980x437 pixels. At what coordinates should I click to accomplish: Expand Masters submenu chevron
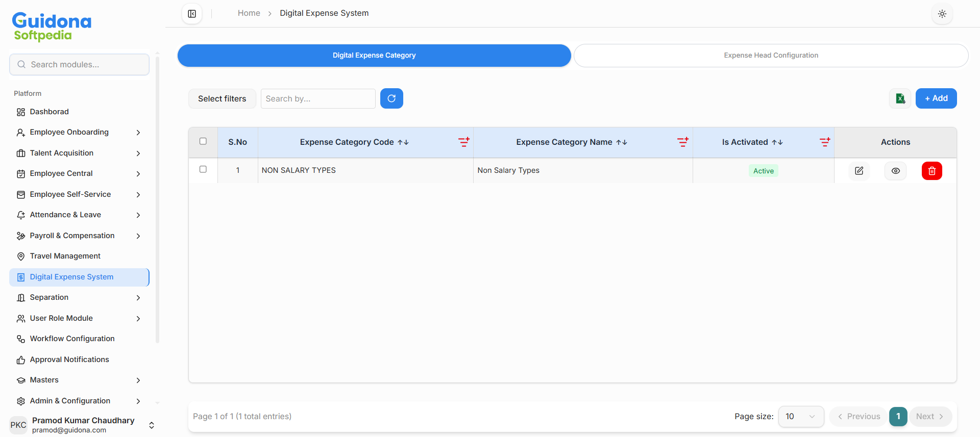[138, 380]
